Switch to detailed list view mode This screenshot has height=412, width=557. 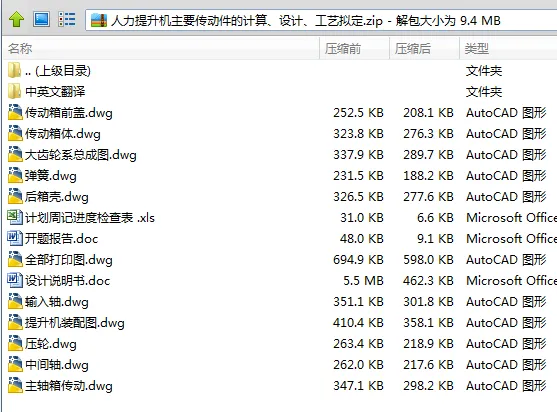click(x=67, y=19)
